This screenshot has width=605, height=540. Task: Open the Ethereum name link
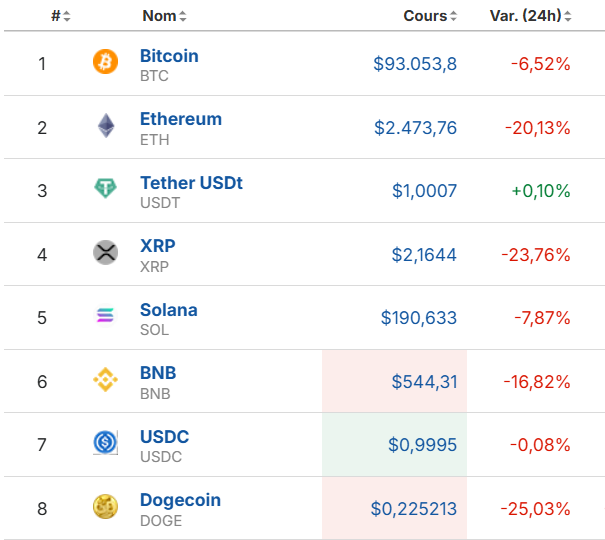(181, 119)
